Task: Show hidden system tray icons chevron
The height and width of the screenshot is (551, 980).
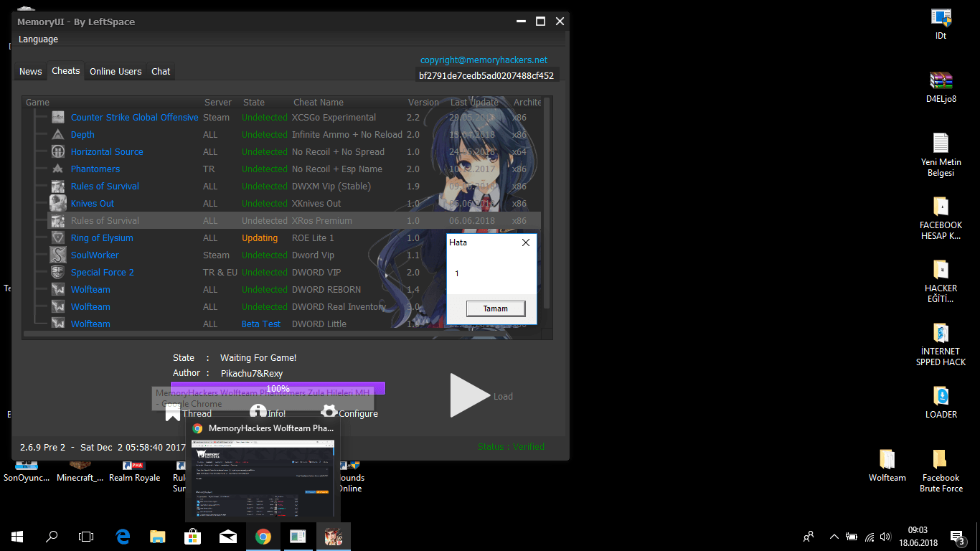Action: (834, 537)
